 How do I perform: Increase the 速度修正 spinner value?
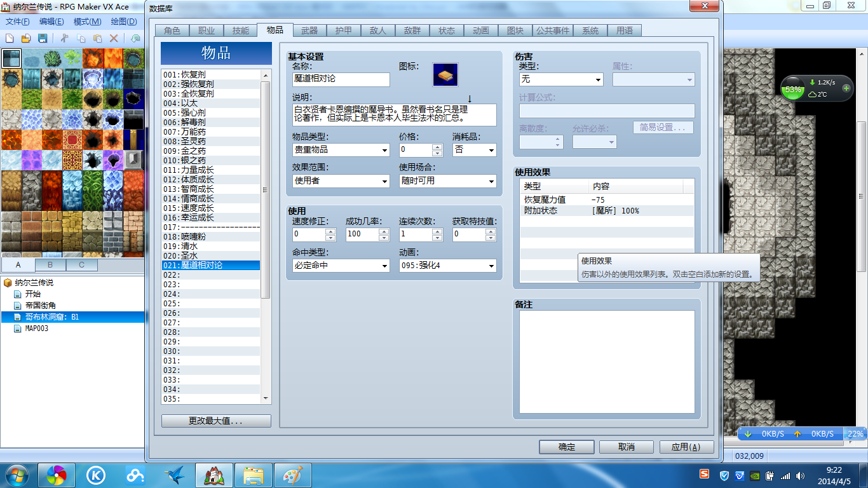pos(330,231)
